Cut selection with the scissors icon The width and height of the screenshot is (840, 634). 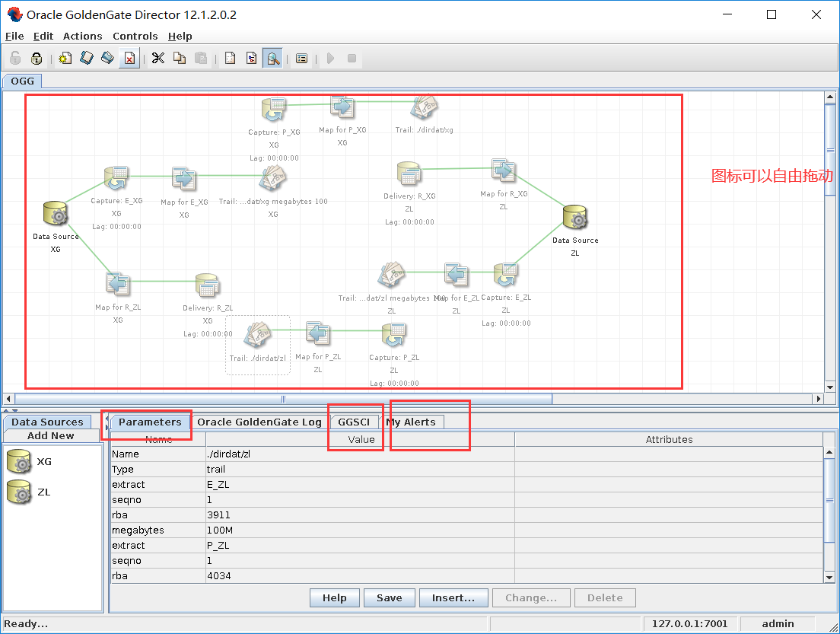(x=157, y=58)
